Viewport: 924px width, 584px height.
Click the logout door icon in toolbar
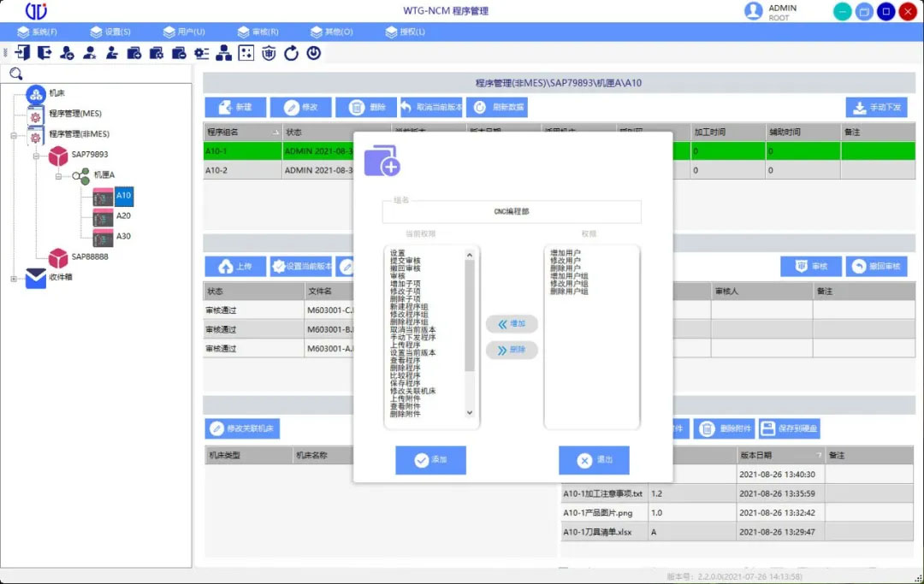44,53
